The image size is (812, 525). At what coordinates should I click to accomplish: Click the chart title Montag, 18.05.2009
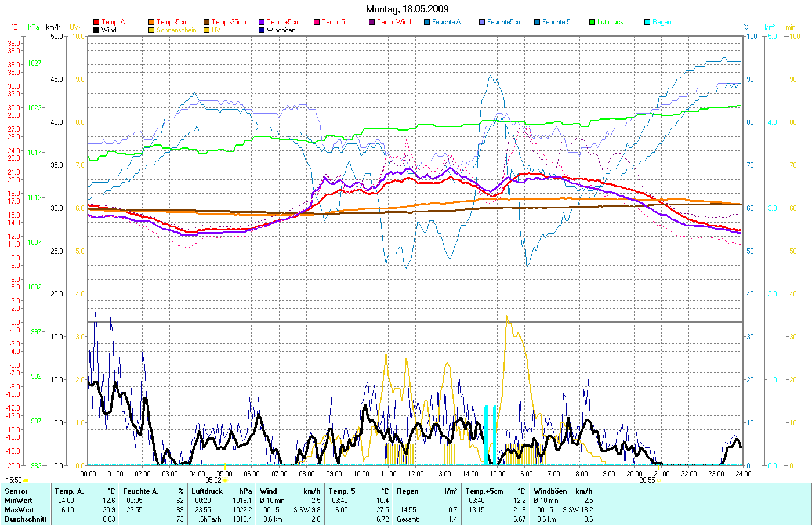[x=407, y=9]
